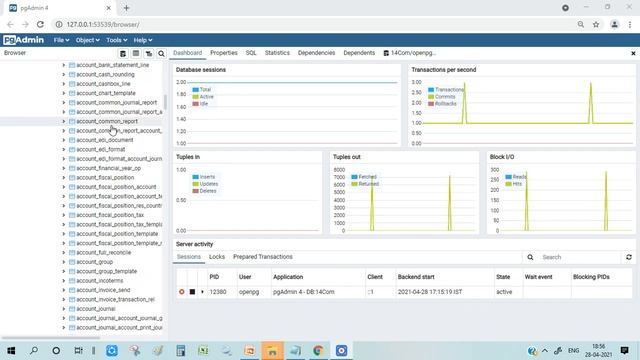
Task: Select account_edi_format table
Action: tap(100, 149)
